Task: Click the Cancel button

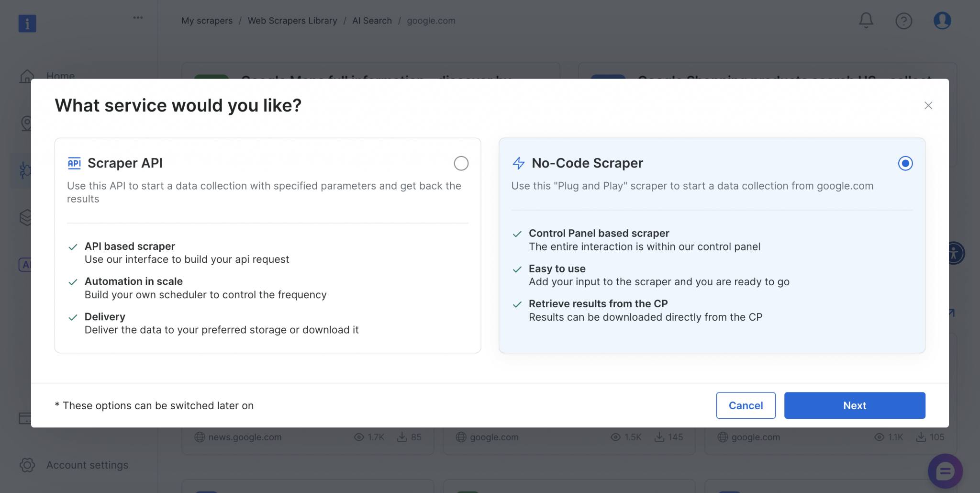Action: click(746, 405)
